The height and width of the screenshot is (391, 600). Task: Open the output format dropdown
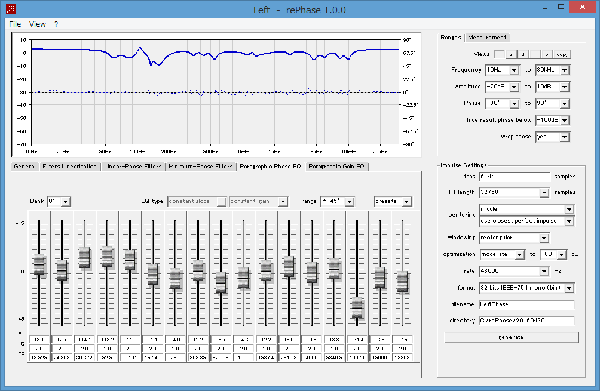[x=569, y=288]
